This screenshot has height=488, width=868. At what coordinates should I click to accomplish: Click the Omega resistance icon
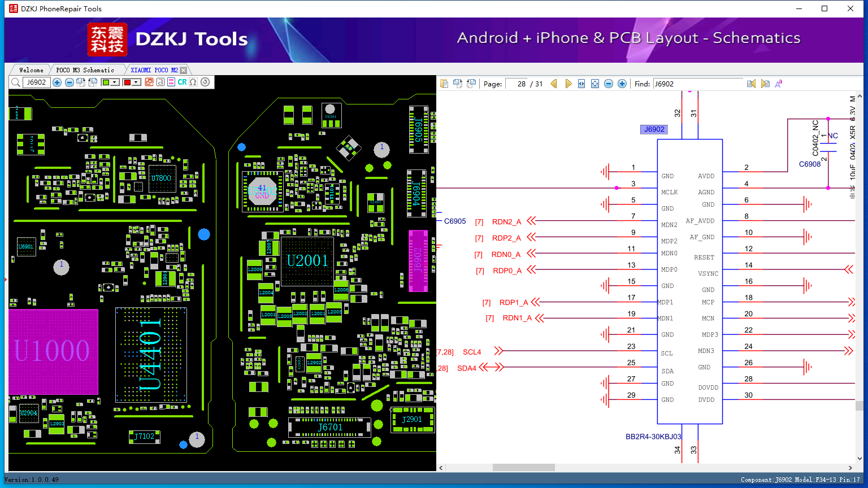click(193, 82)
